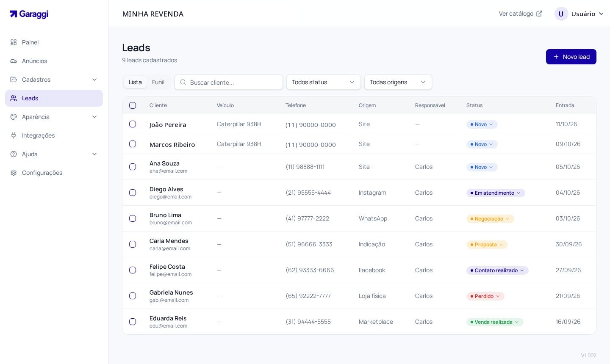This screenshot has width=610, height=364.
Task: Tick the checkbox next to Ana Souza
Action: pos(133,167)
